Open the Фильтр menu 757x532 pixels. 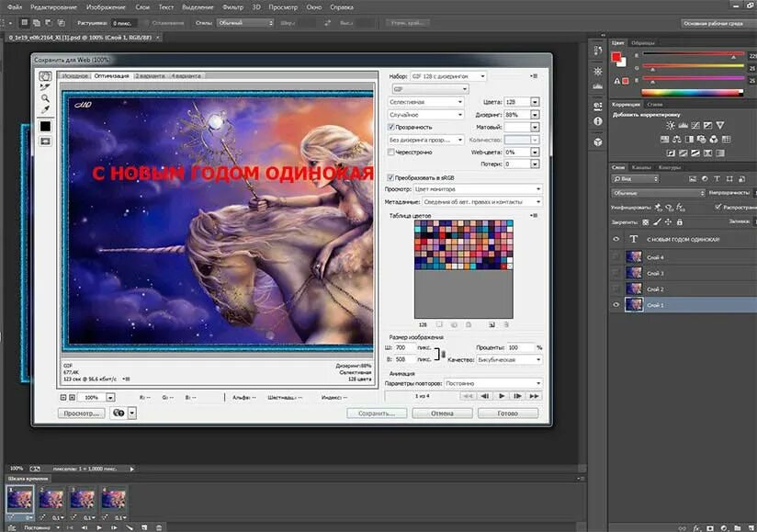click(x=233, y=7)
